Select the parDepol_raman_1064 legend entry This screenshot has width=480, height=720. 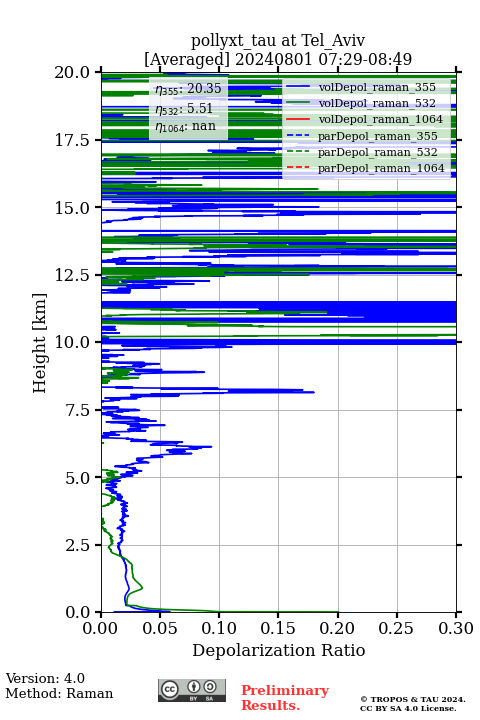366,168
